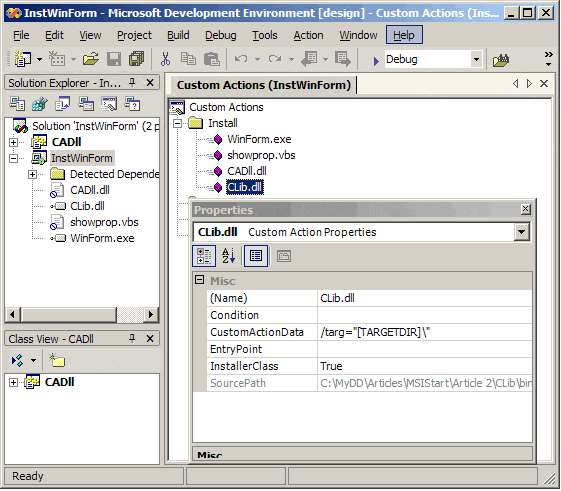Viewport: 561px width, 491px height.
Task: Collapse the Install folder node
Action: coord(177,123)
